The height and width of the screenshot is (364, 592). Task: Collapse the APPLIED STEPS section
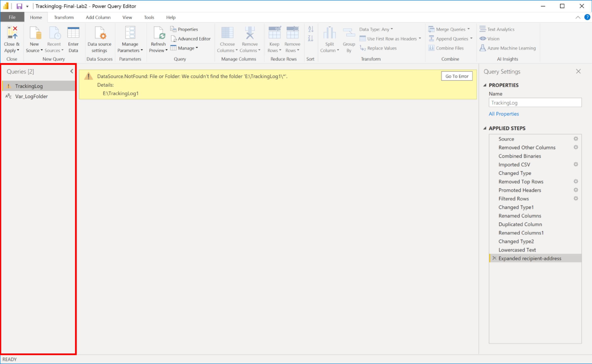pyautogui.click(x=485, y=128)
